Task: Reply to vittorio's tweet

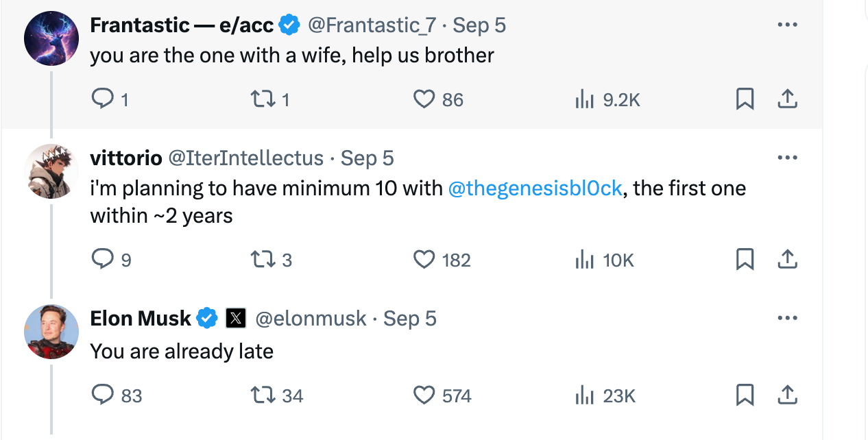Action: [102, 260]
